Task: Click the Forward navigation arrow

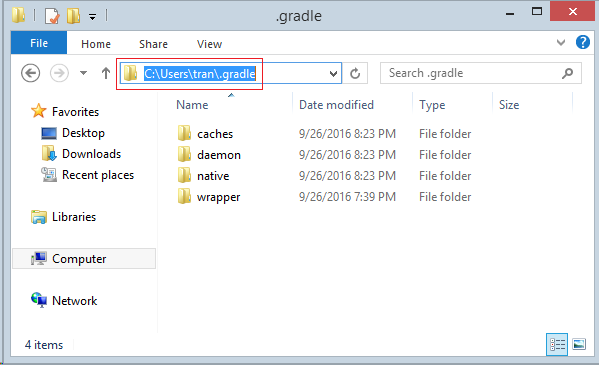Action: (59, 73)
